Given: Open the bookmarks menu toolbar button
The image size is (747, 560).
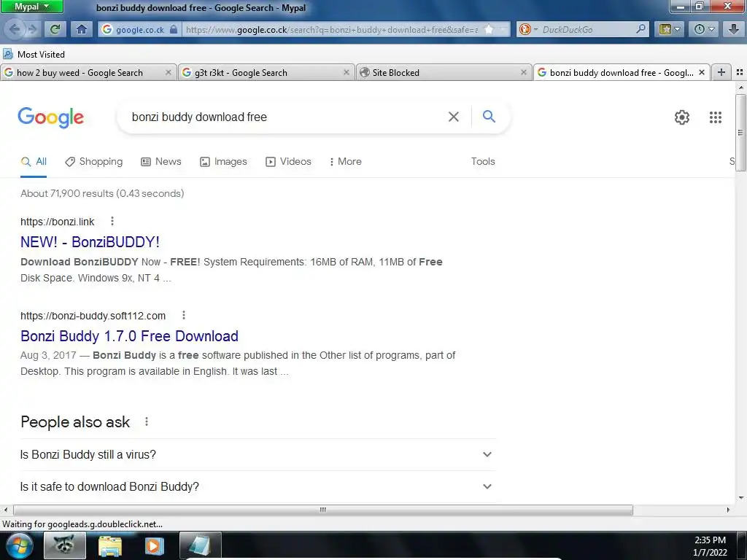Looking at the screenshot, I should click(x=670, y=29).
